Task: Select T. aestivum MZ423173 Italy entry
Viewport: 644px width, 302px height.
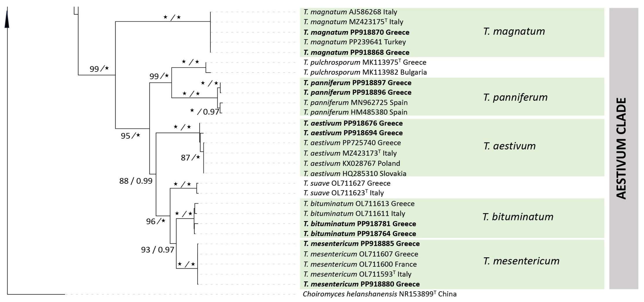Action: coord(350,153)
